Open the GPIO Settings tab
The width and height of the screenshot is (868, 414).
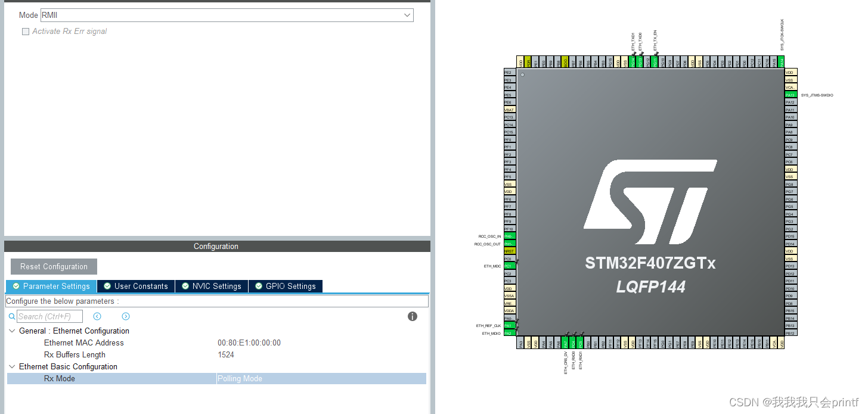[x=286, y=286]
